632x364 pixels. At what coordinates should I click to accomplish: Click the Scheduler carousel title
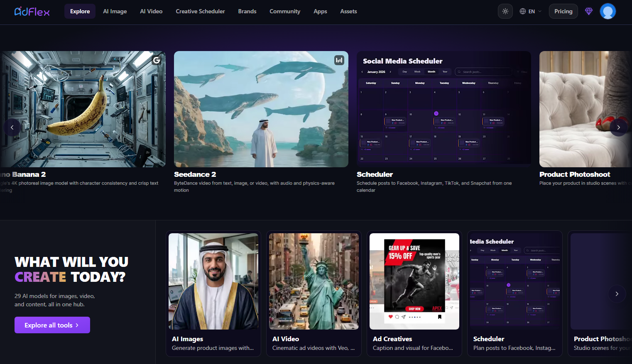click(x=375, y=174)
